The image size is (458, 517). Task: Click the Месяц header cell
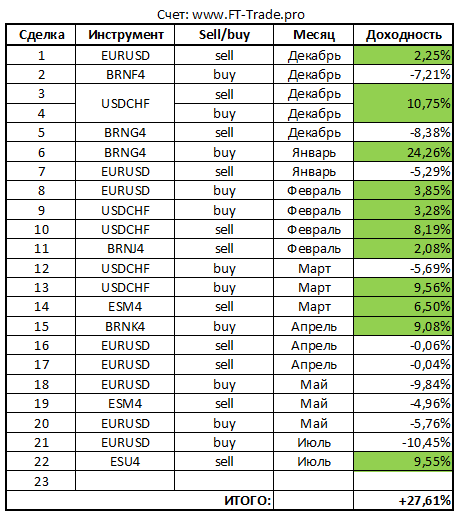314,35
